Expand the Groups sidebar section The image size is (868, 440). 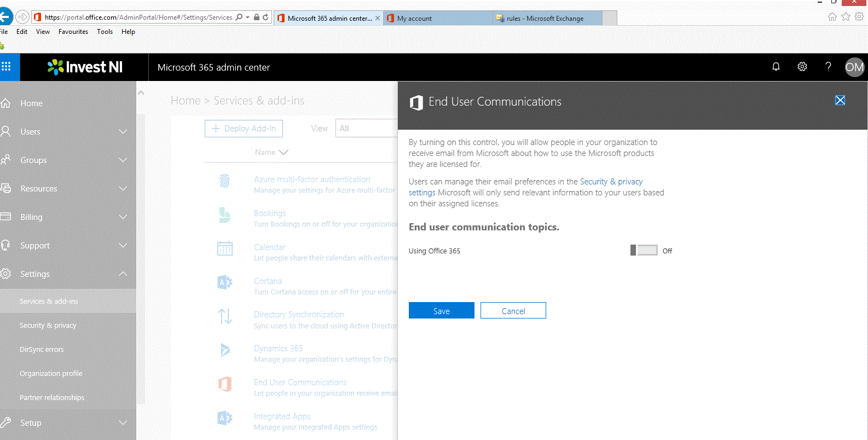coord(123,160)
